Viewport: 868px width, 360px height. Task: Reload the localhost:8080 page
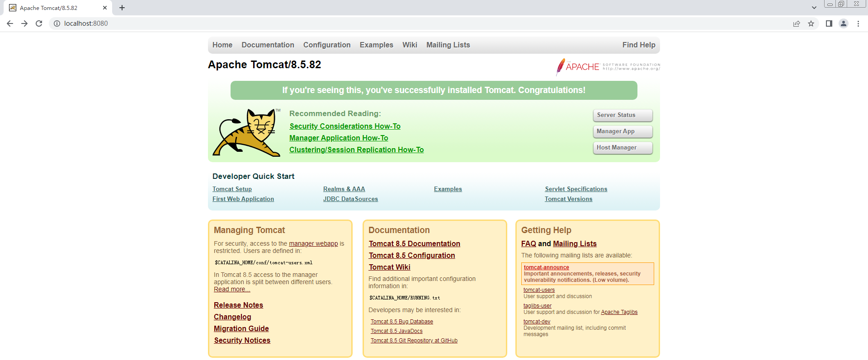coord(39,23)
